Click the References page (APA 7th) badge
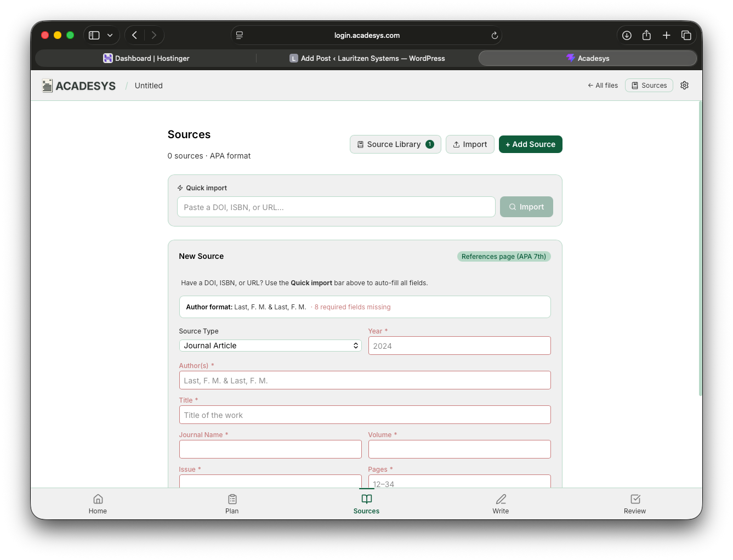 pos(504,257)
